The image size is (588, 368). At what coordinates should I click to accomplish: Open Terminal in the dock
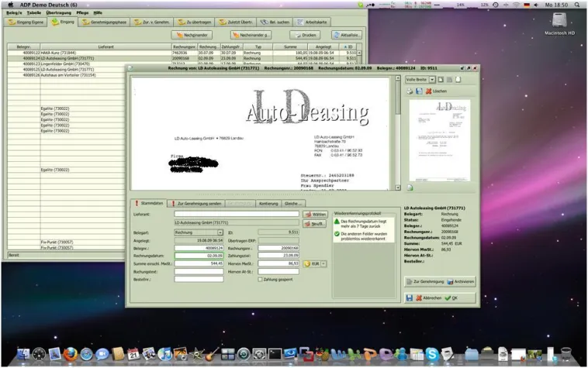(x=275, y=354)
